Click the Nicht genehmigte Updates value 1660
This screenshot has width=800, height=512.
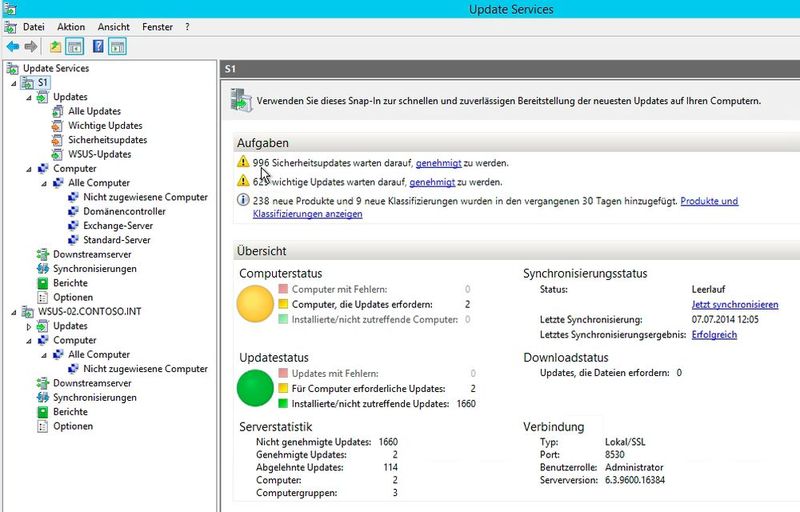point(388,442)
